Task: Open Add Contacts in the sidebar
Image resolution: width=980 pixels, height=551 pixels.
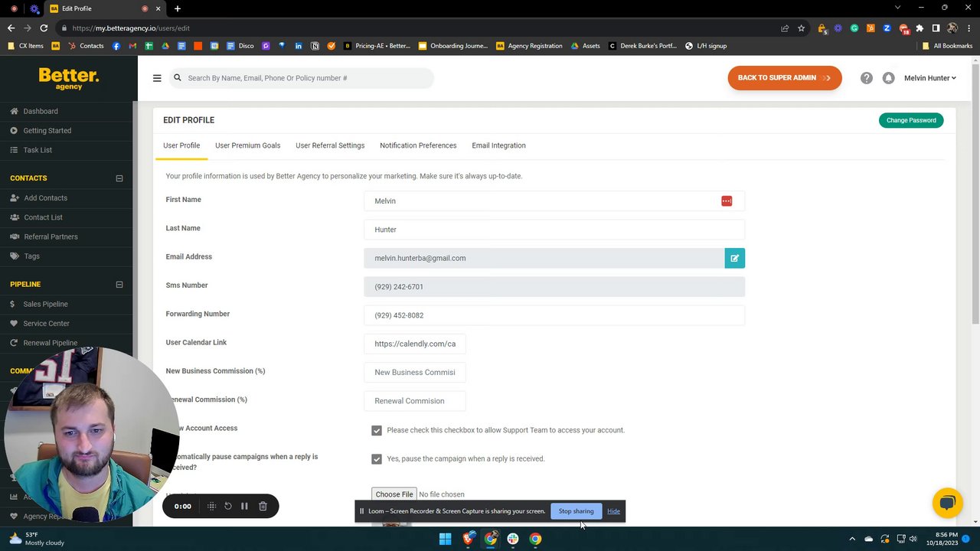Action: pyautogui.click(x=45, y=198)
